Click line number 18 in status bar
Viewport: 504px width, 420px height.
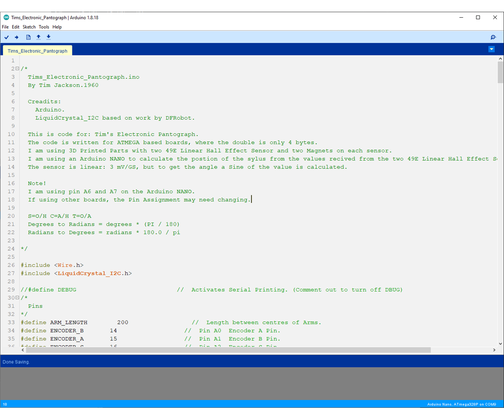coord(5,404)
